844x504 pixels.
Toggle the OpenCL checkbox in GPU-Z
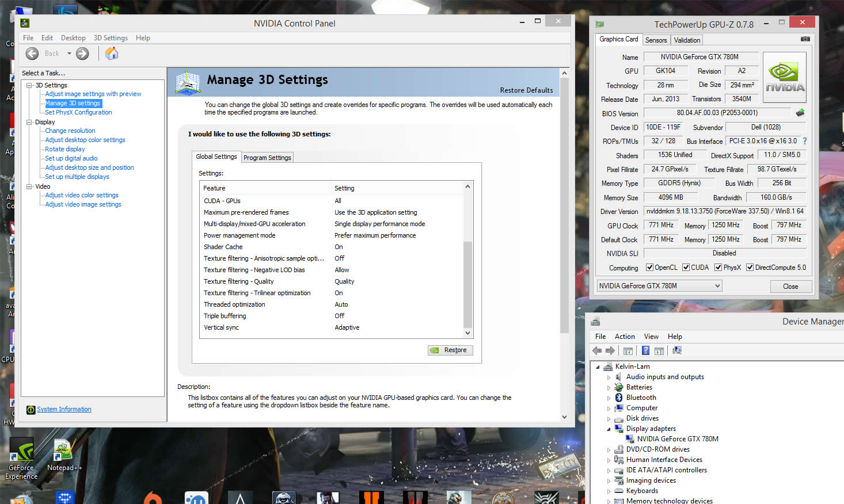649,268
